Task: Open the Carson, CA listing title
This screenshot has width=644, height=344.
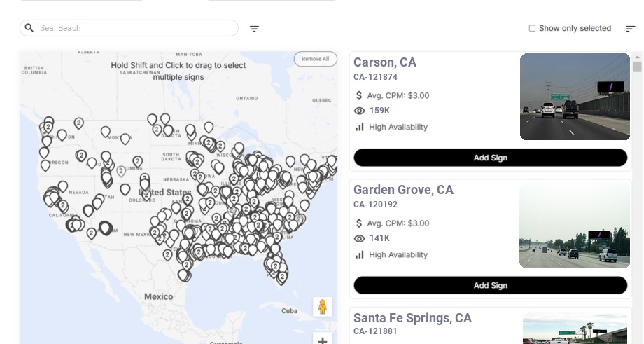Action: (x=385, y=62)
